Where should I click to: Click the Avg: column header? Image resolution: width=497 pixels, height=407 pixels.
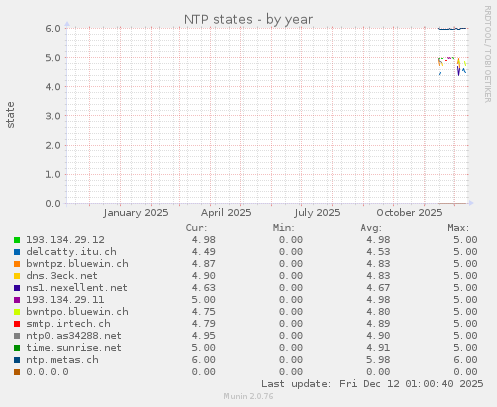(371, 228)
